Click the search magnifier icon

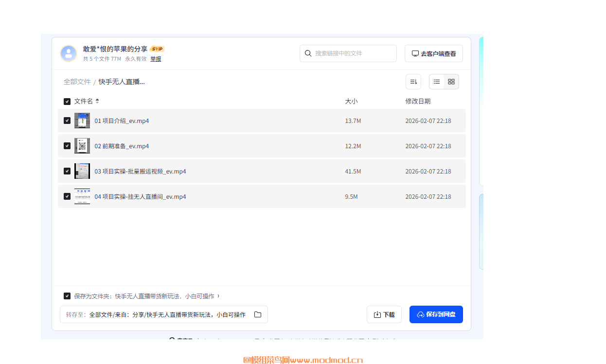click(308, 53)
